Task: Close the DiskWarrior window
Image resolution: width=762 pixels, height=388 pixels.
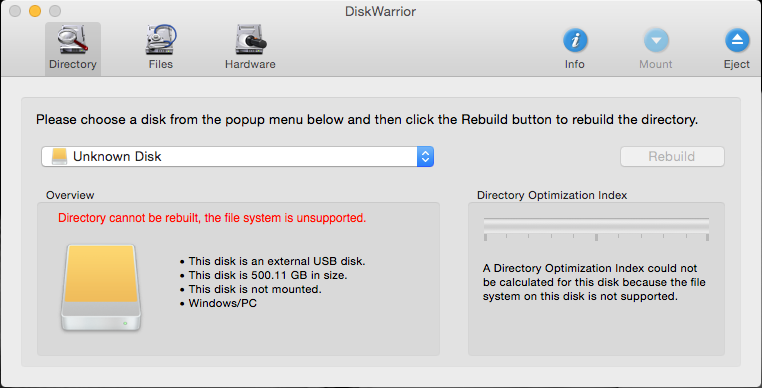Action: (x=15, y=11)
